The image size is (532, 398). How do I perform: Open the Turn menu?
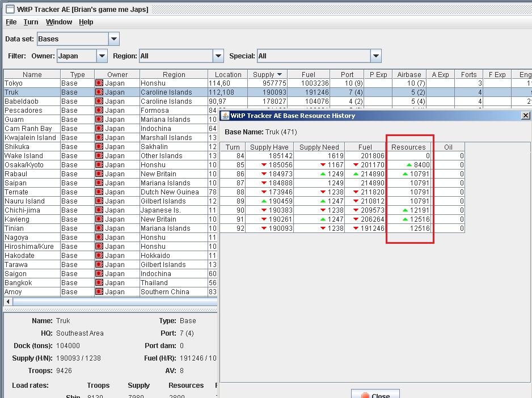pos(31,22)
